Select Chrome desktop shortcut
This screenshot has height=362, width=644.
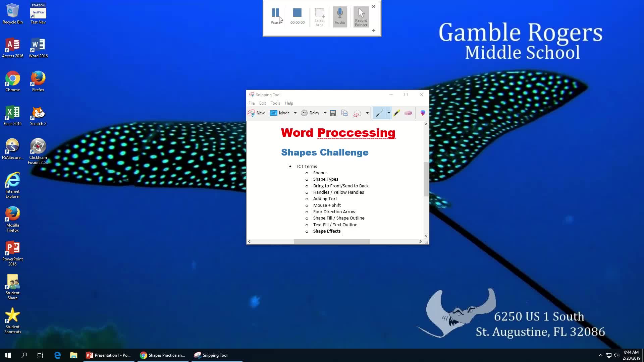[12, 82]
